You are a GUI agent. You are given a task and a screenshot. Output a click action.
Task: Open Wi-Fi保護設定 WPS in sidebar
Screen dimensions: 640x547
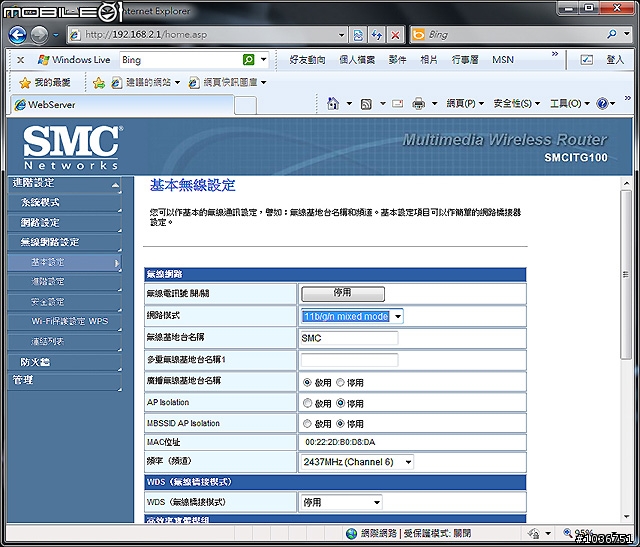coord(64,321)
